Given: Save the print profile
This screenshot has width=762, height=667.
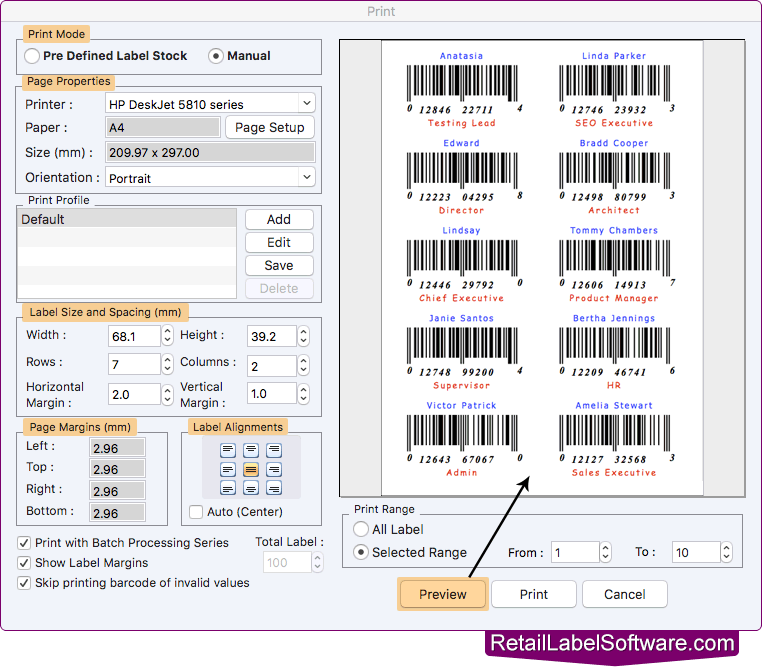Looking at the screenshot, I should click(x=279, y=266).
